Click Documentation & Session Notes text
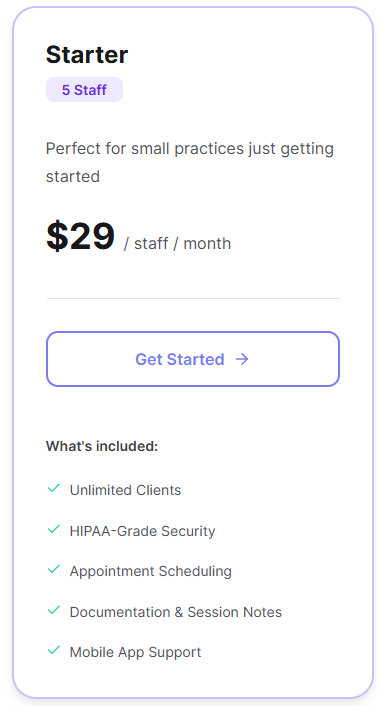382x706 pixels. (176, 612)
